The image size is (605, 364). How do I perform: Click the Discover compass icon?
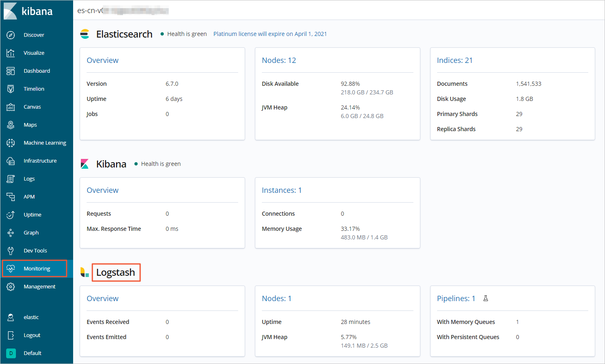point(11,35)
